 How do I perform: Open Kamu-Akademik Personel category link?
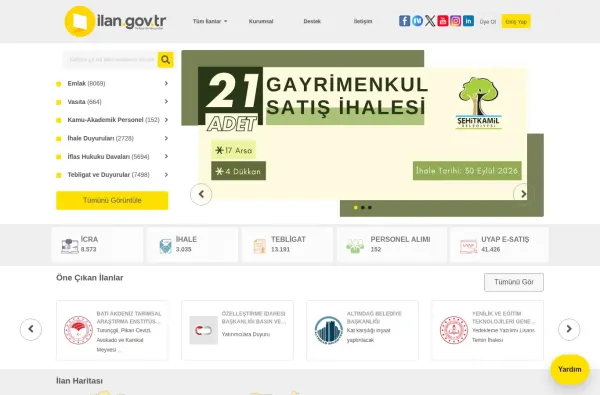coord(113,120)
